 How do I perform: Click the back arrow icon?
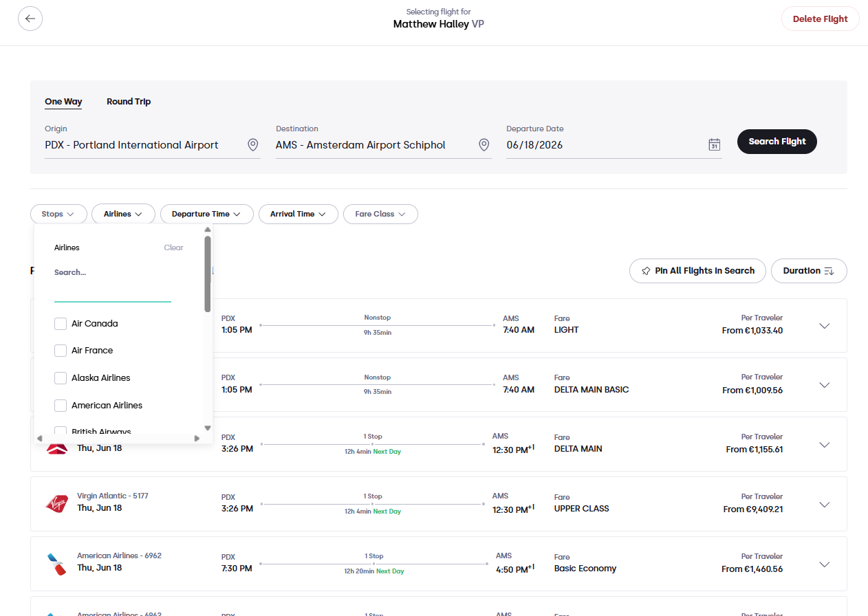tap(30, 19)
